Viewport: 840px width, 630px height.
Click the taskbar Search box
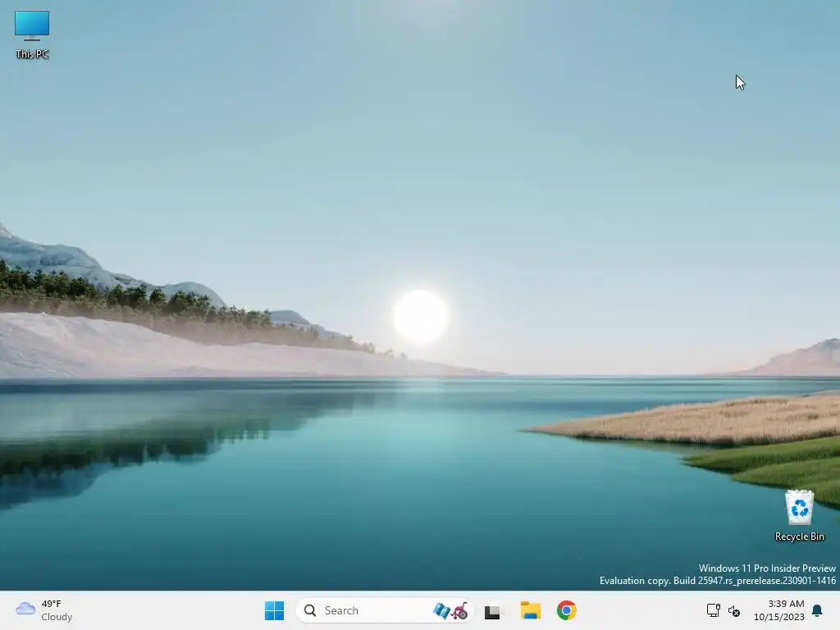(384, 610)
